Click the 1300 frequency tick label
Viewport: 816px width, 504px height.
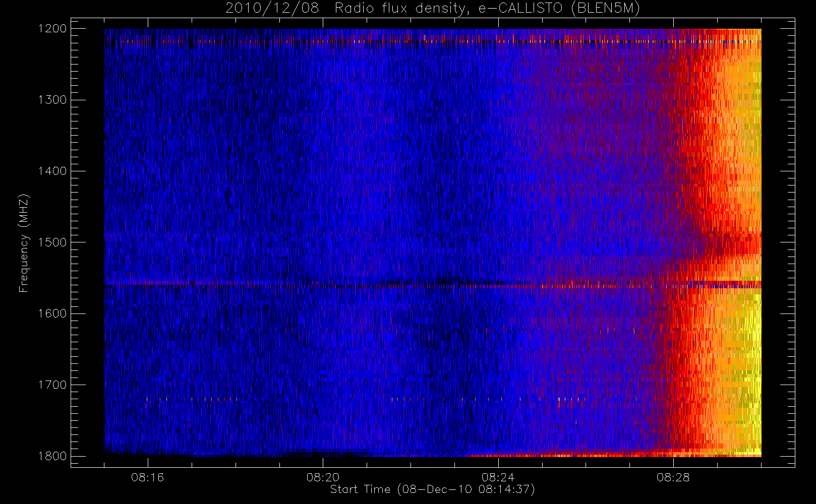click(x=52, y=100)
